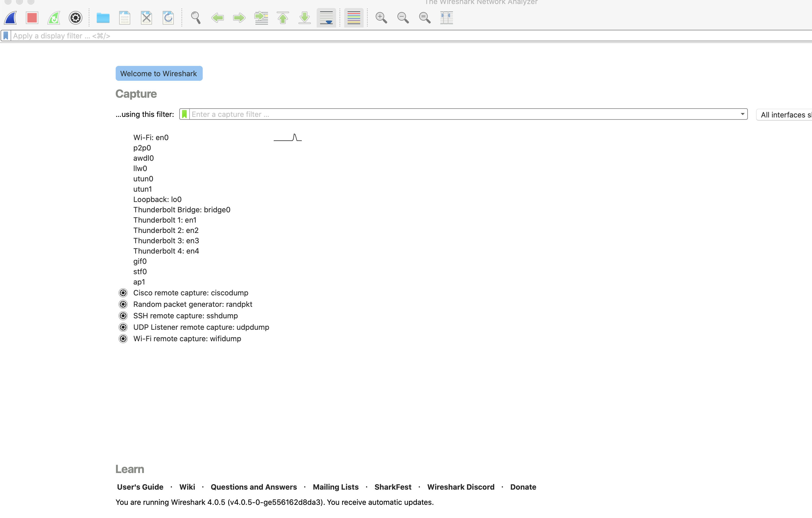Go to specified packet icon
Viewport: 812px width, 518px height.
(261, 18)
